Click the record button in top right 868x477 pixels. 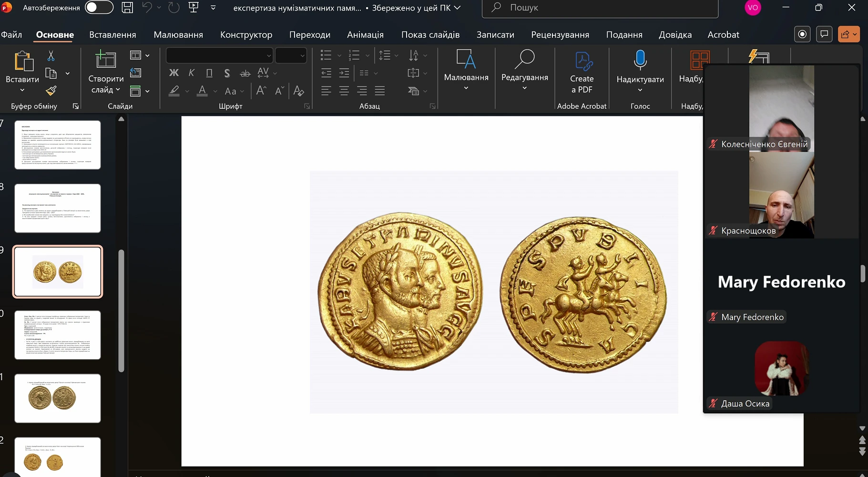click(x=803, y=34)
